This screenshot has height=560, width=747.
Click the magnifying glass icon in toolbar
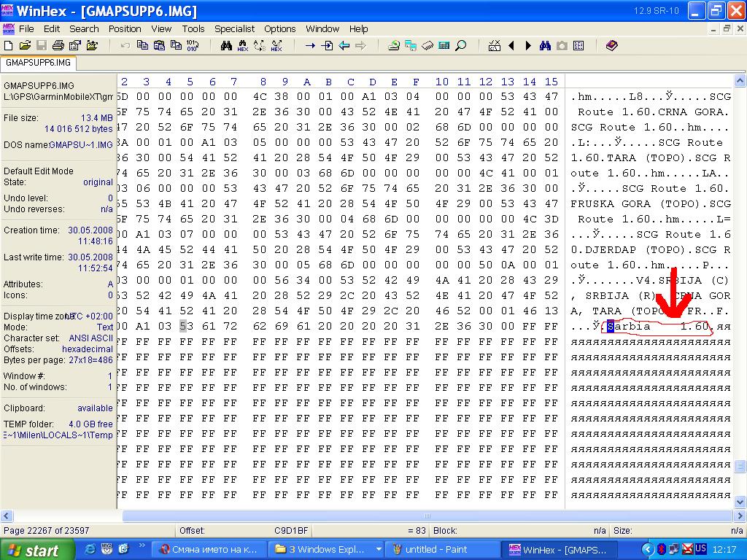tap(461, 45)
